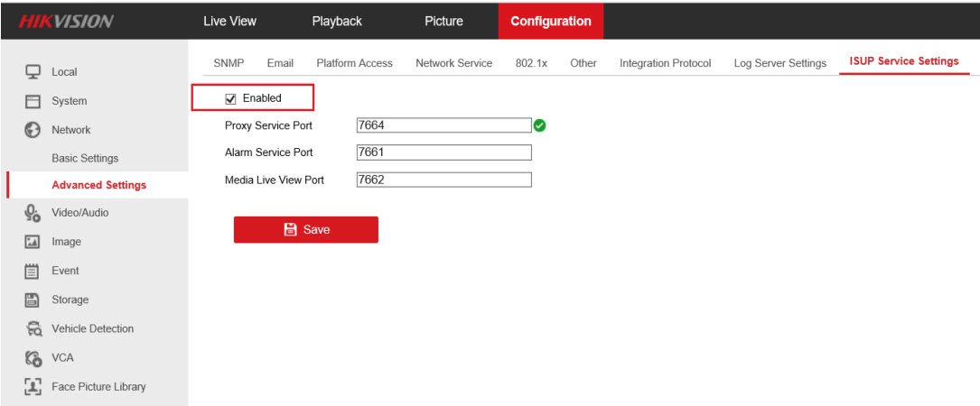The height and width of the screenshot is (406, 980).
Task: Click the Face Picture Library icon
Action: coord(33,386)
